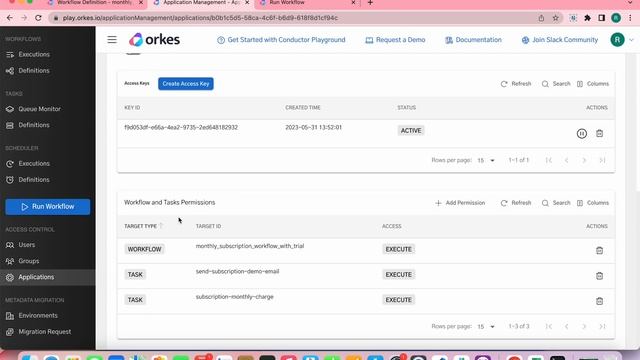Viewport: 640px width, 360px height.
Task: Delete subscription-monthly-charge permission
Action: point(599,301)
